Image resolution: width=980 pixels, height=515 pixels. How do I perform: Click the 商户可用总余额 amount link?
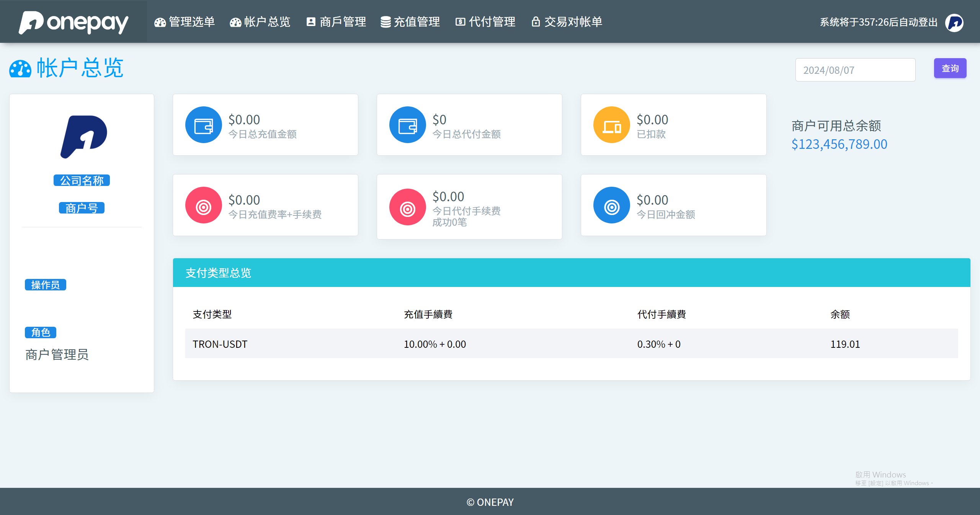point(839,144)
